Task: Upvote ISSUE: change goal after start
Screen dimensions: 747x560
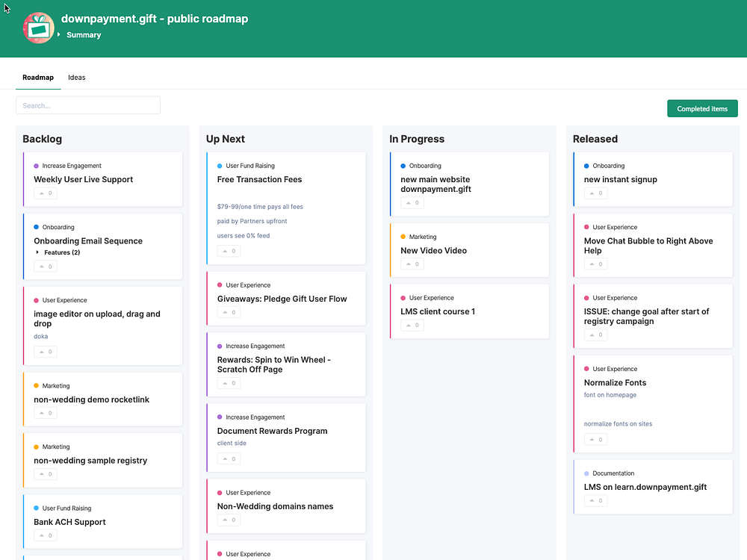Action: coord(596,335)
